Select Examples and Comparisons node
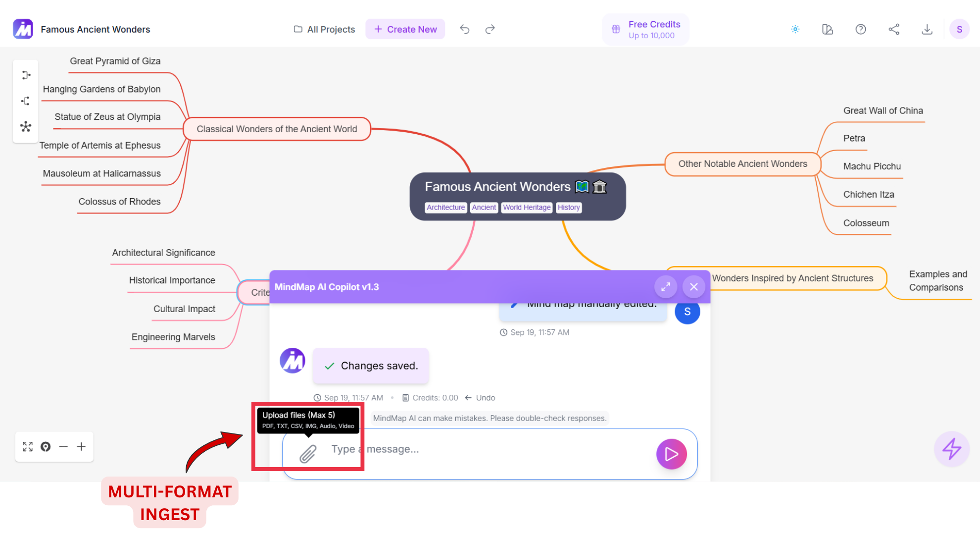Viewport: 980px width, 535px height. tap(937, 281)
